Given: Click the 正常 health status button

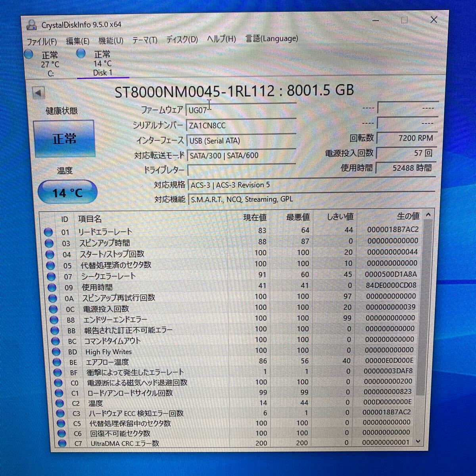Looking at the screenshot, I should pos(64,139).
